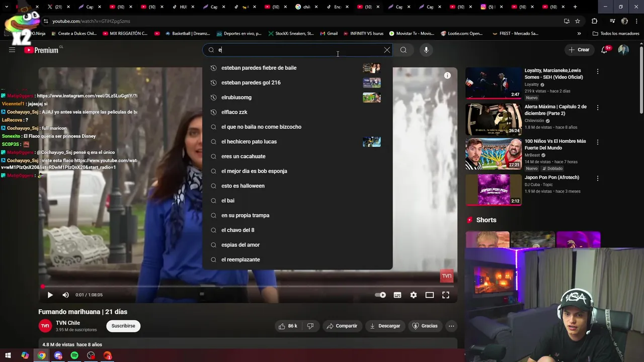Image resolution: width=644 pixels, height=362 pixels.
Task: Choose suggestion eres un cacahuate
Action: point(297,156)
